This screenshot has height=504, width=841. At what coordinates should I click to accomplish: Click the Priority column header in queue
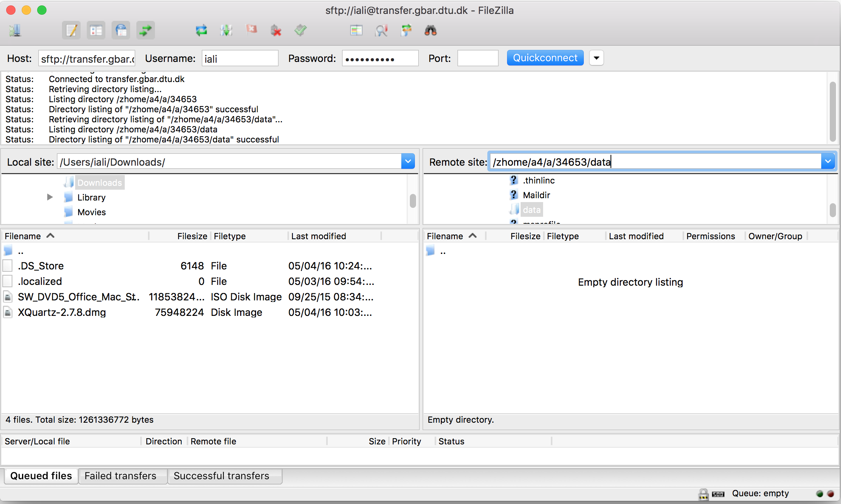[412, 441]
